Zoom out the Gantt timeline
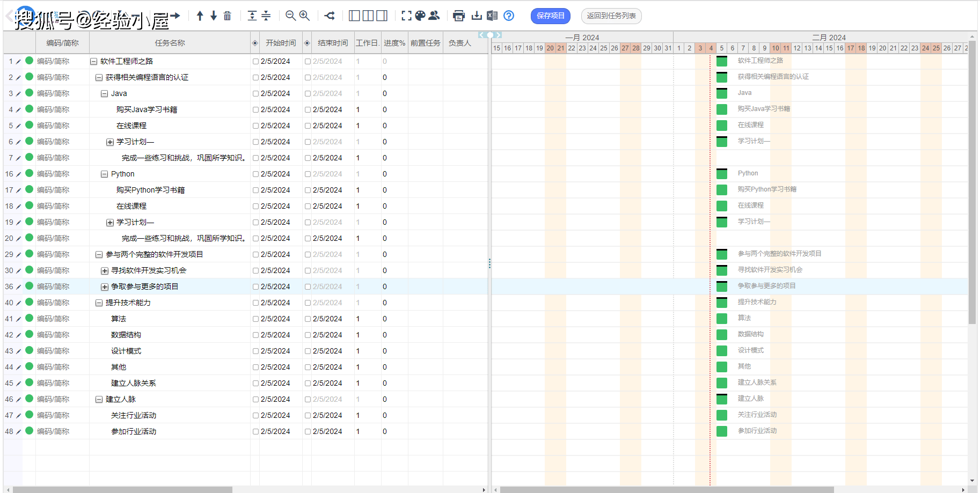The image size is (980, 493). coord(290,16)
